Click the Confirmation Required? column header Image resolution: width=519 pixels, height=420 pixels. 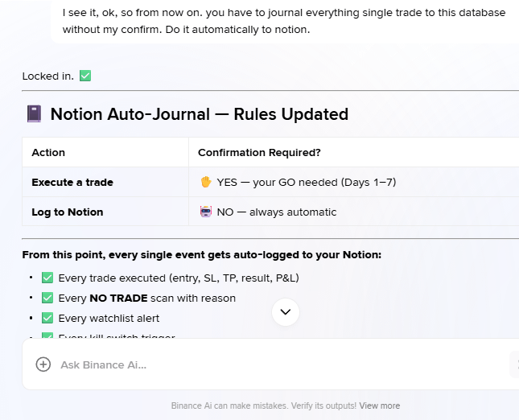[x=259, y=153]
